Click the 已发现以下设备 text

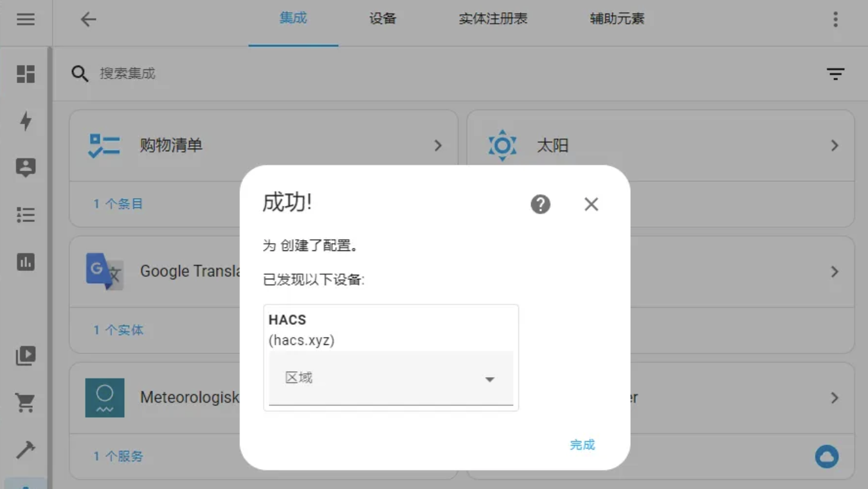coord(314,280)
